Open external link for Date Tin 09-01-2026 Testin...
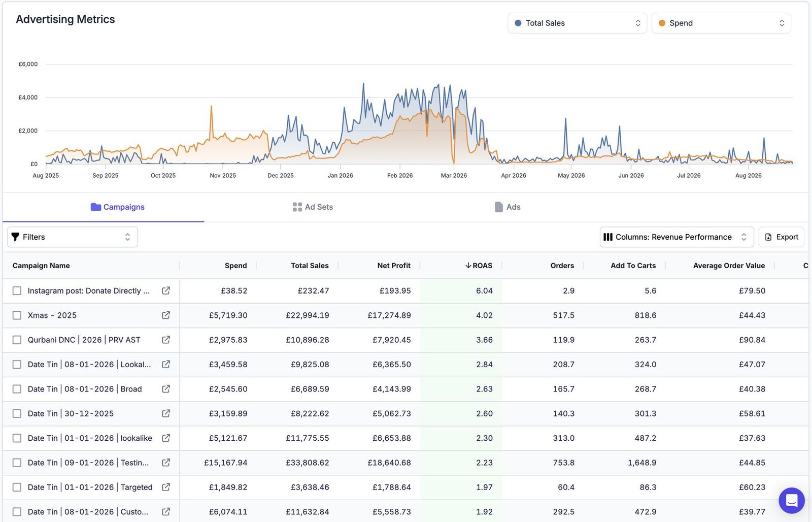The height and width of the screenshot is (522, 812). (166, 463)
